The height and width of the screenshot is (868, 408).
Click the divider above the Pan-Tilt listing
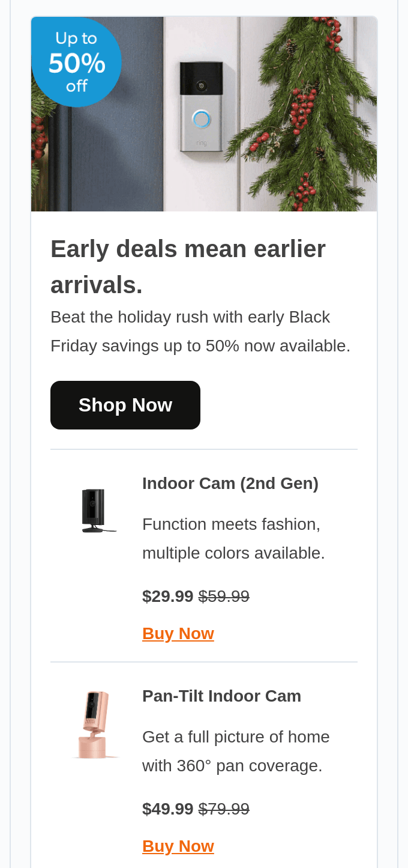coord(204,661)
